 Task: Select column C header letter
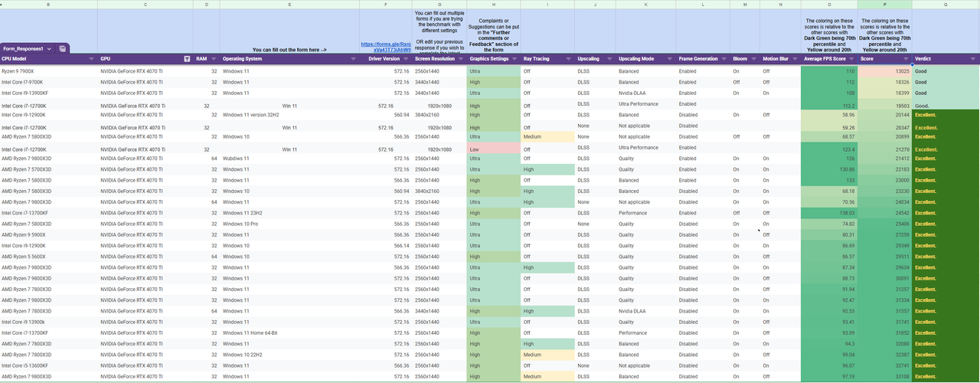click(x=145, y=5)
